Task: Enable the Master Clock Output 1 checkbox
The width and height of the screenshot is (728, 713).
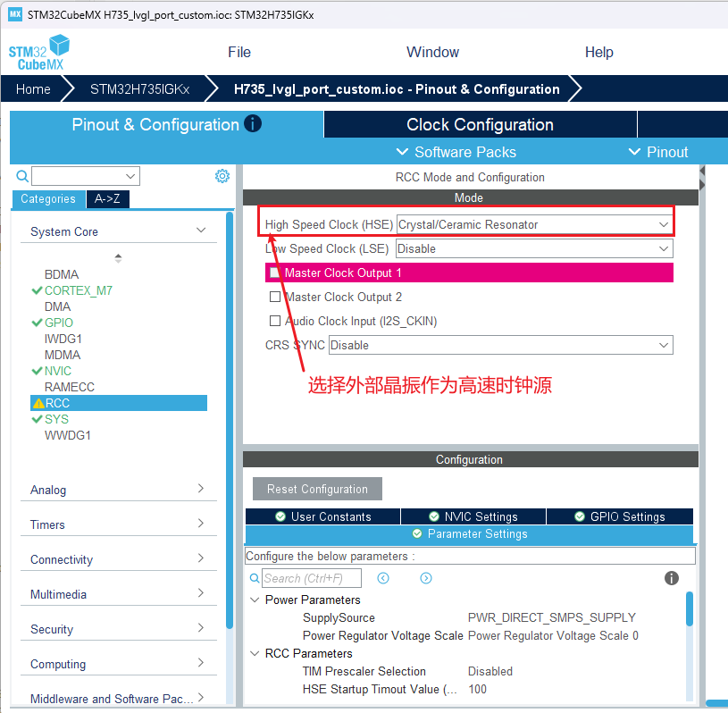Action: pos(275,273)
